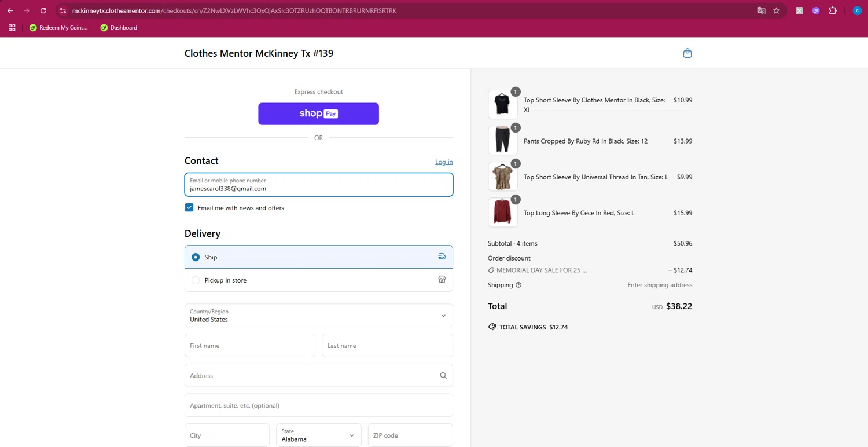The height and width of the screenshot is (447, 868).
Task: Click the Last name field
Action: tap(387, 346)
